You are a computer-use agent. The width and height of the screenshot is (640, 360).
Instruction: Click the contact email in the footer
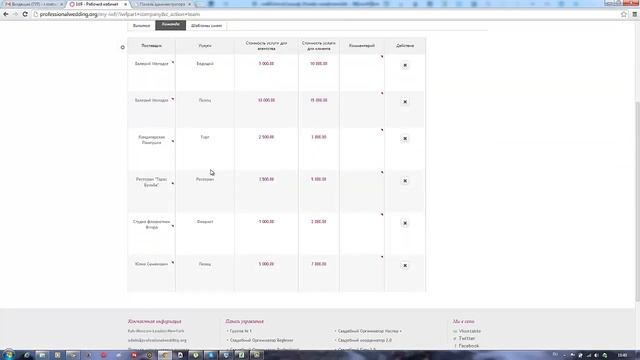(157, 340)
